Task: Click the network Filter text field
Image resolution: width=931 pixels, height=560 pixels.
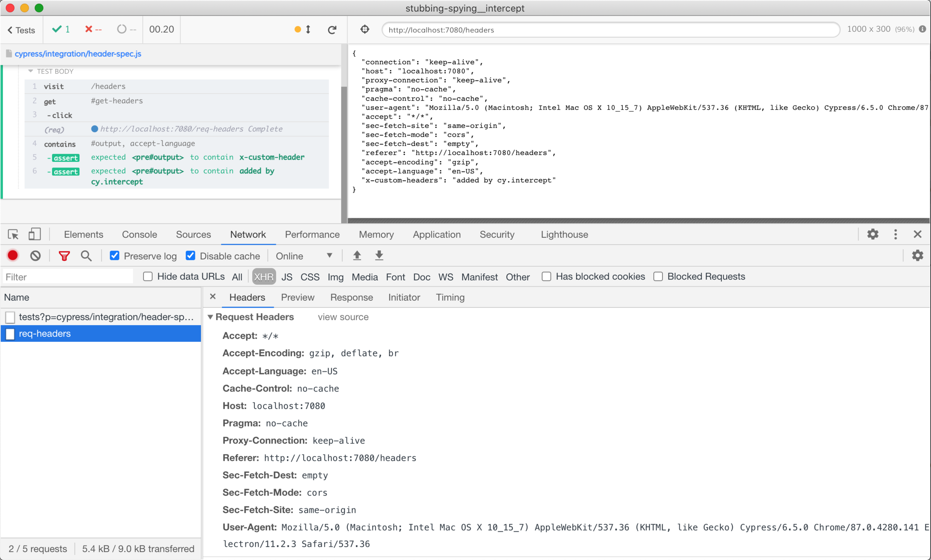Action: (x=68, y=277)
